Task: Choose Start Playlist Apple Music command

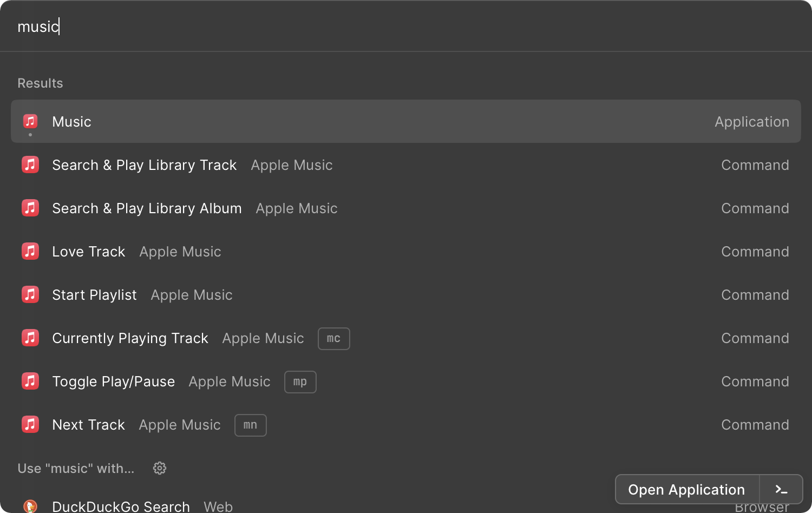Action: click(x=406, y=294)
